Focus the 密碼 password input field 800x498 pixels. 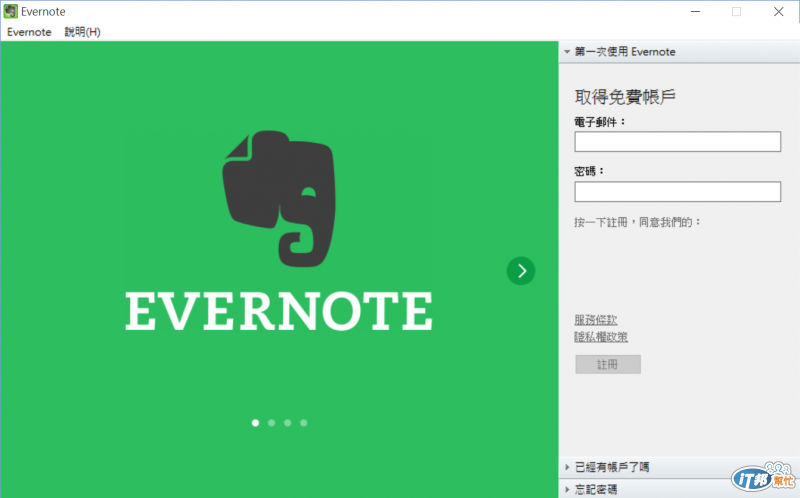(678, 191)
